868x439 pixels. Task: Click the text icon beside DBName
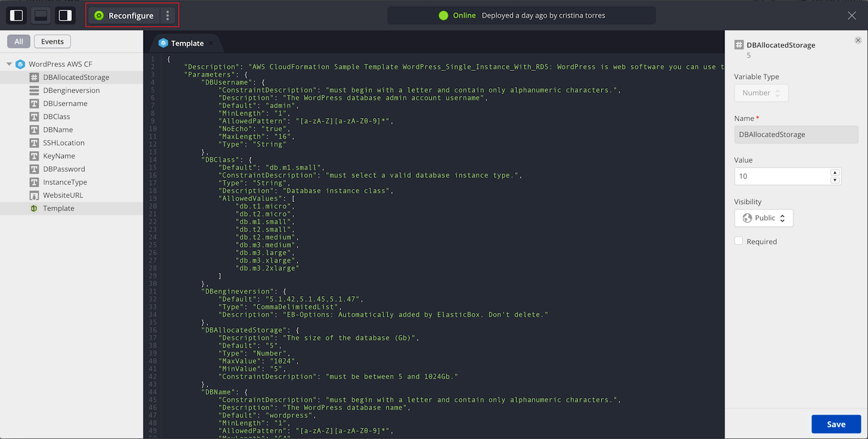(x=34, y=130)
